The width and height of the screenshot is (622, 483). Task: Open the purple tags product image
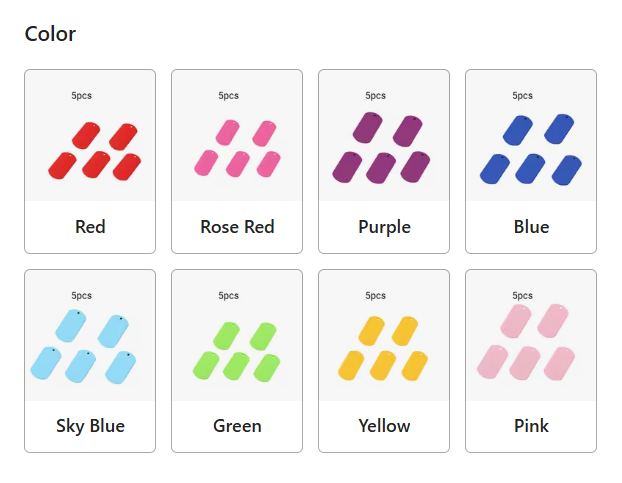coord(384,136)
